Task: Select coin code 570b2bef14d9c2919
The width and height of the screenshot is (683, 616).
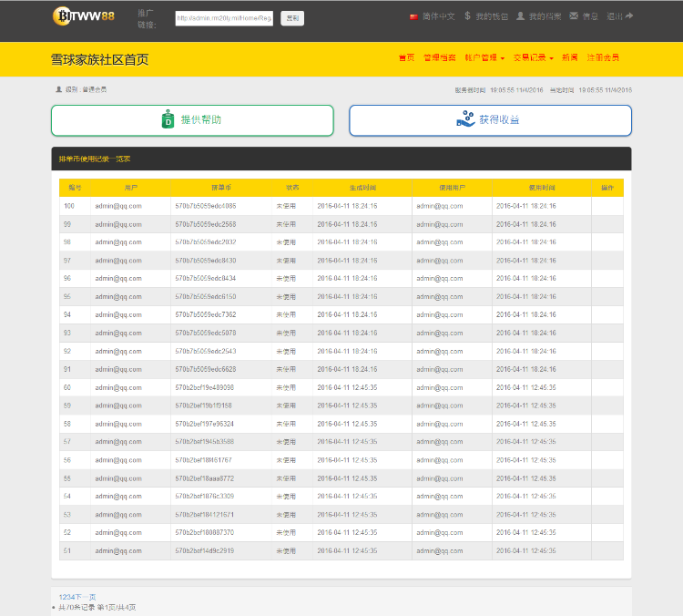Action: tap(205, 550)
